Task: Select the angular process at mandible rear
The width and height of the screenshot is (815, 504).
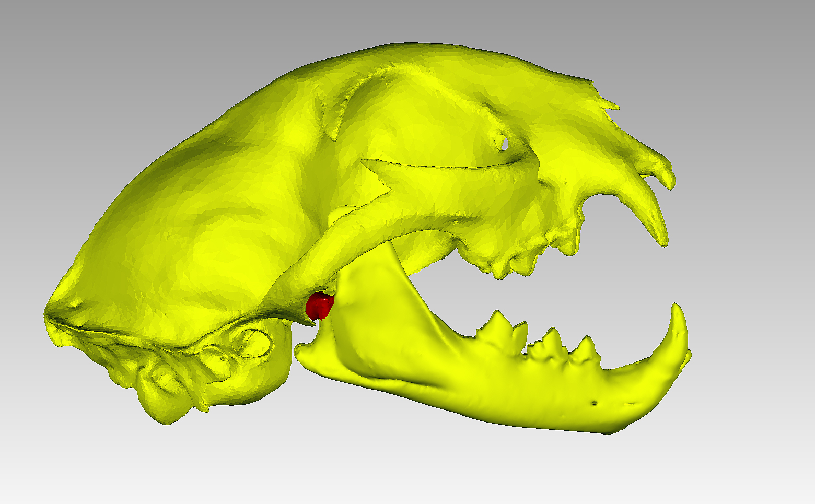Action: click(x=306, y=347)
